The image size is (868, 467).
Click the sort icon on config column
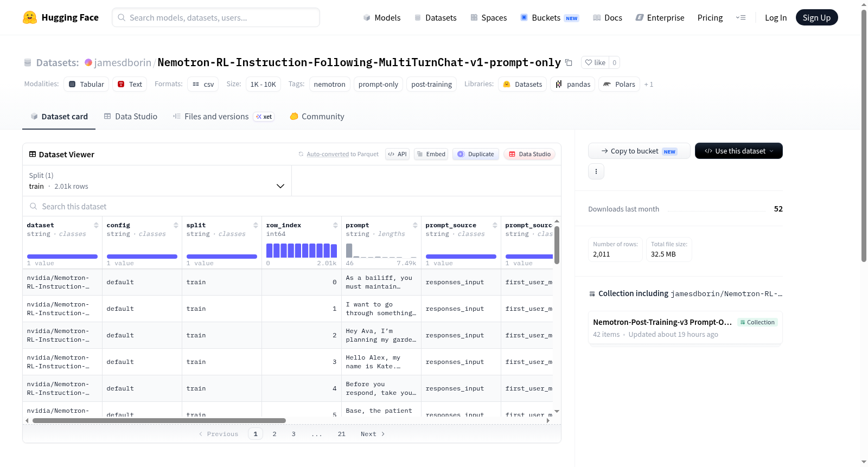[x=176, y=225]
